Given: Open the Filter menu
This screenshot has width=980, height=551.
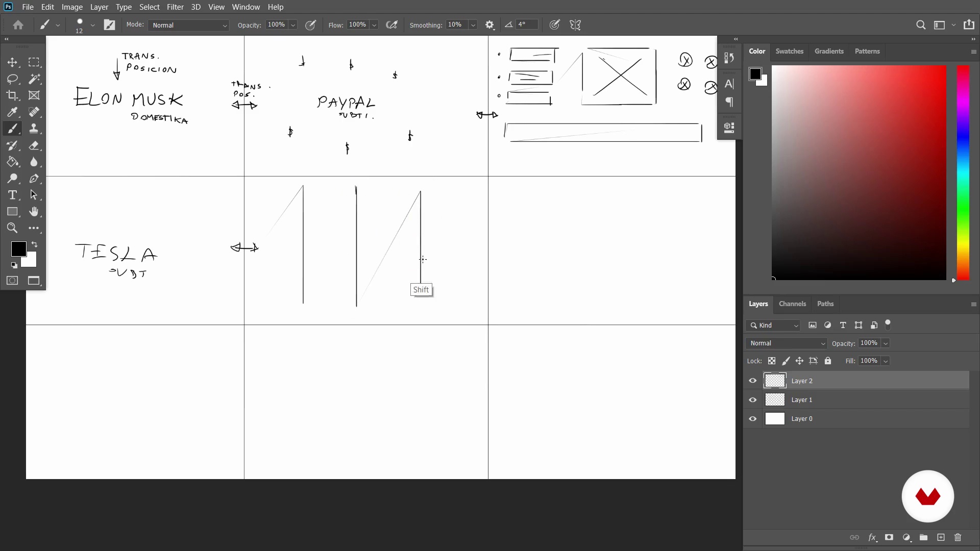Looking at the screenshot, I should point(175,7).
